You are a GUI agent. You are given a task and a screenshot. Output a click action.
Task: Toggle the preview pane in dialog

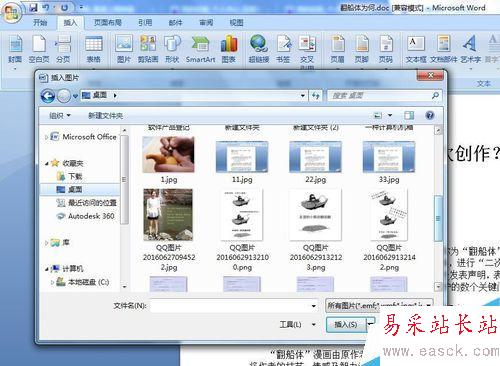(409, 115)
